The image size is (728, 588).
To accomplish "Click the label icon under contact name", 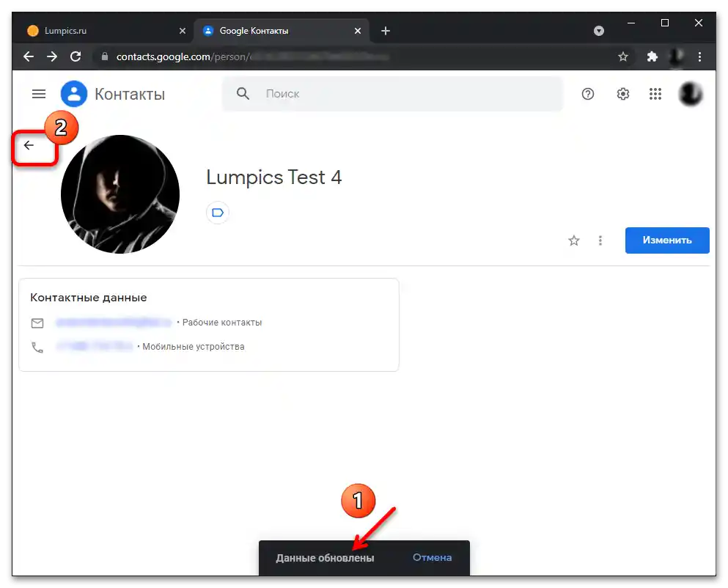I will 217,213.
